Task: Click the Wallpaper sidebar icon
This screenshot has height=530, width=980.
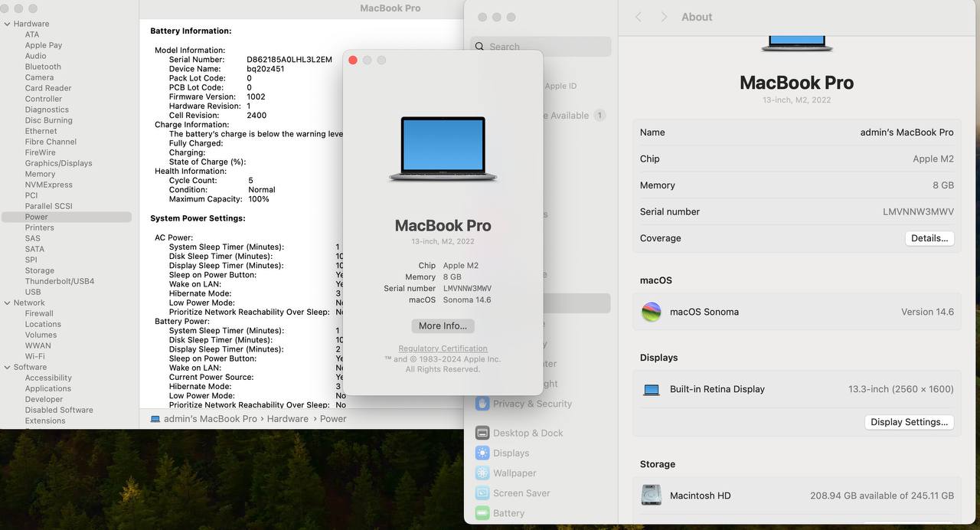Action: 482,473
